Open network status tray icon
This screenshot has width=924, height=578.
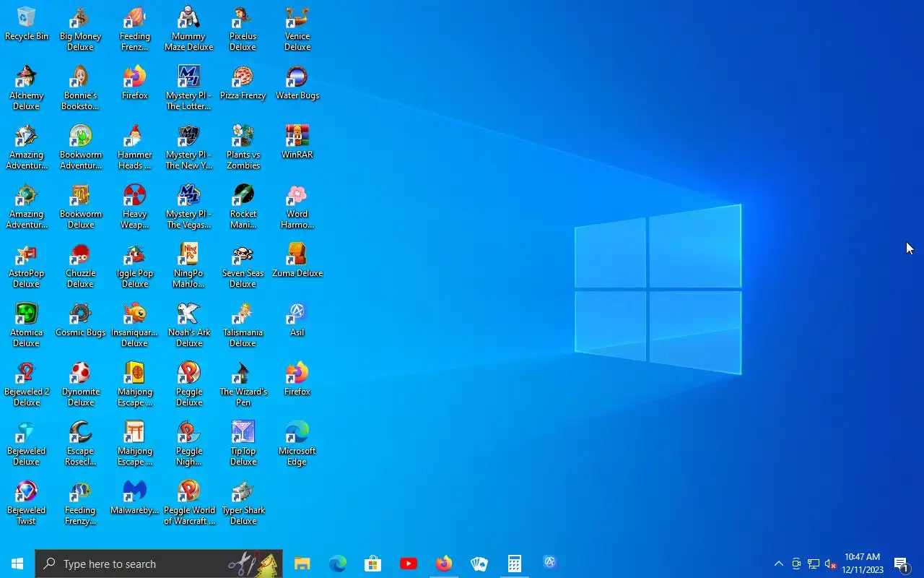(x=813, y=564)
